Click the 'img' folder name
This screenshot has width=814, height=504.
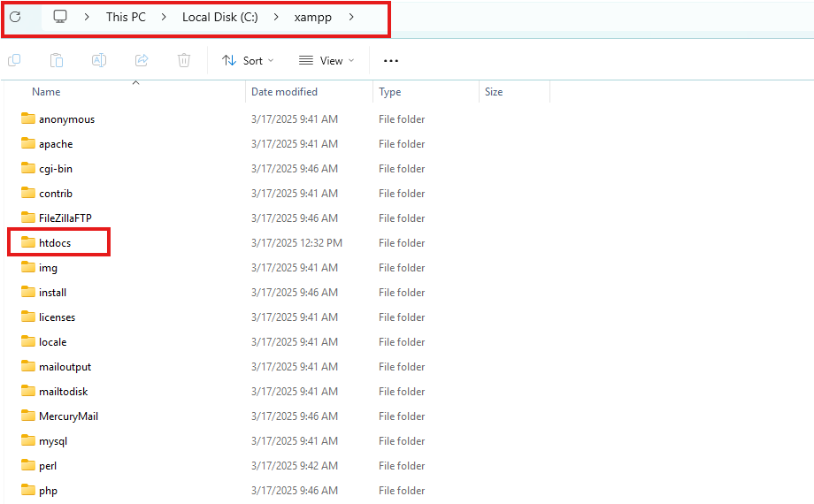click(48, 268)
